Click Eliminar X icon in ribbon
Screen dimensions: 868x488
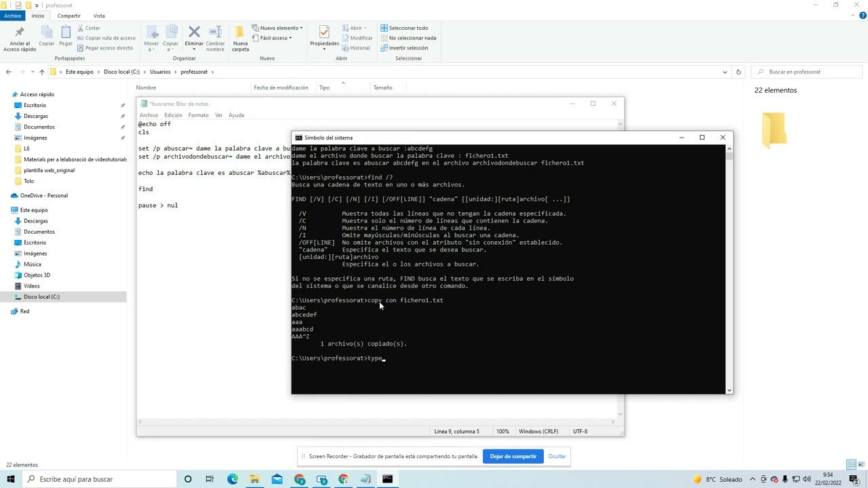click(194, 32)
